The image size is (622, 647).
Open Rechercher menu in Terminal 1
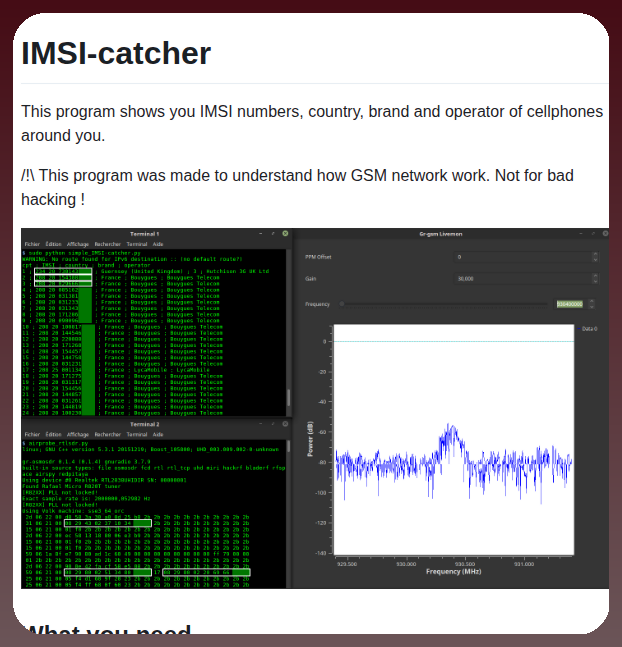point(107,244)
